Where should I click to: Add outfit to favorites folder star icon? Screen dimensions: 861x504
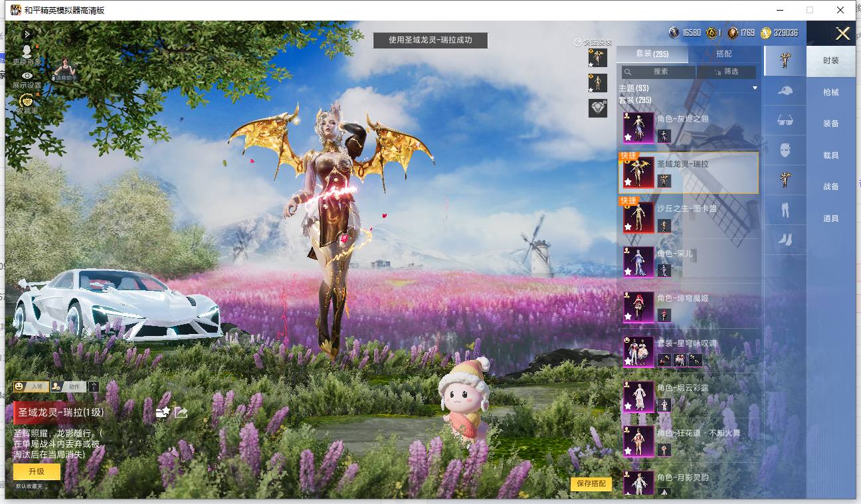tap(163, 412)
